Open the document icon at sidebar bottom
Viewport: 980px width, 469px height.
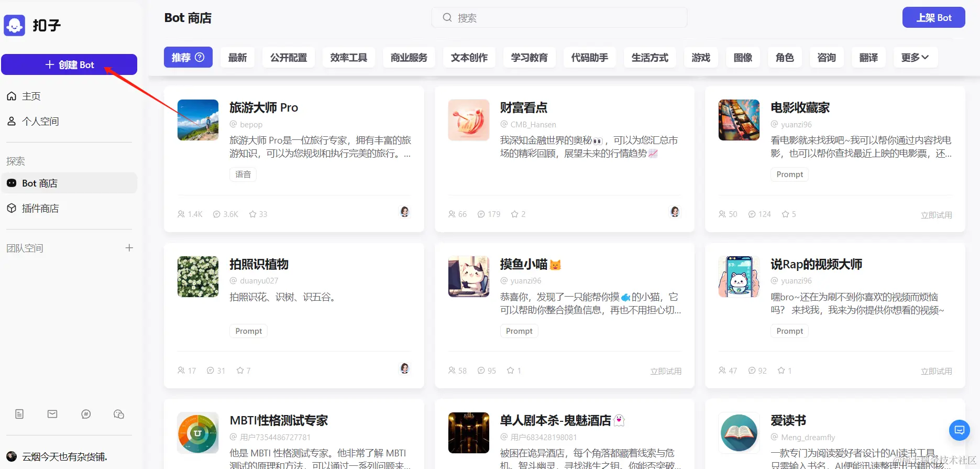19,415
